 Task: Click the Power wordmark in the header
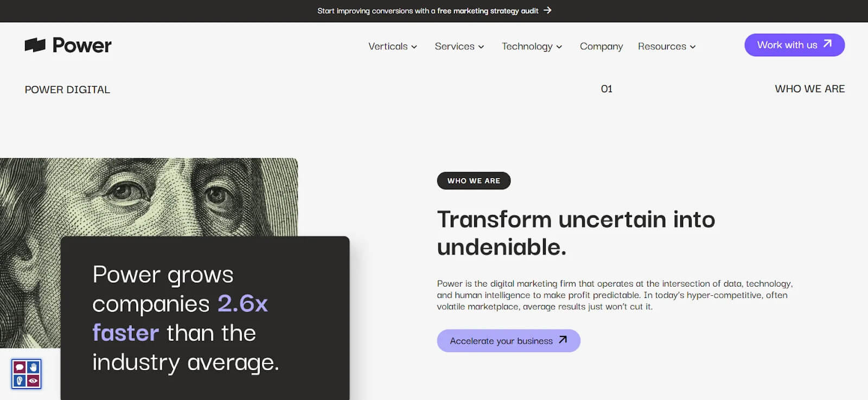coord(82,45)
